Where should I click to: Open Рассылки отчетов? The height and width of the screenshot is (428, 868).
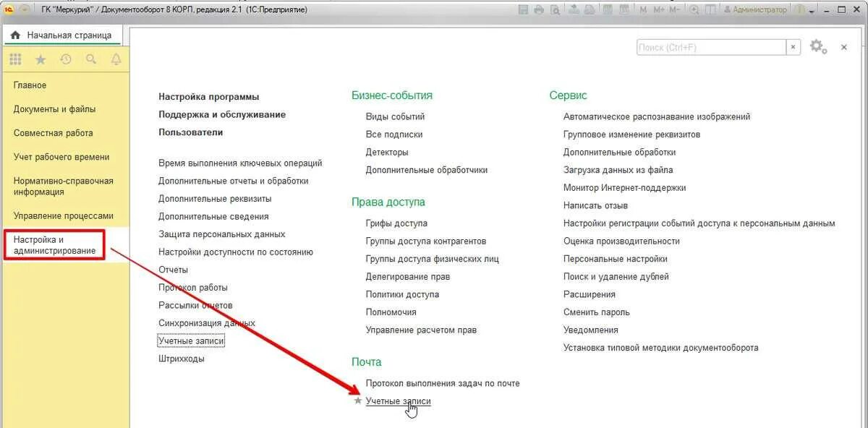tap(195, 305)
